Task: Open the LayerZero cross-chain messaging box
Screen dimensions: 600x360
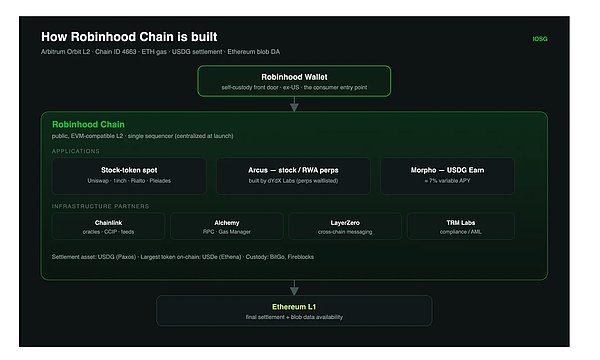Action: click(x=345, y=226)
